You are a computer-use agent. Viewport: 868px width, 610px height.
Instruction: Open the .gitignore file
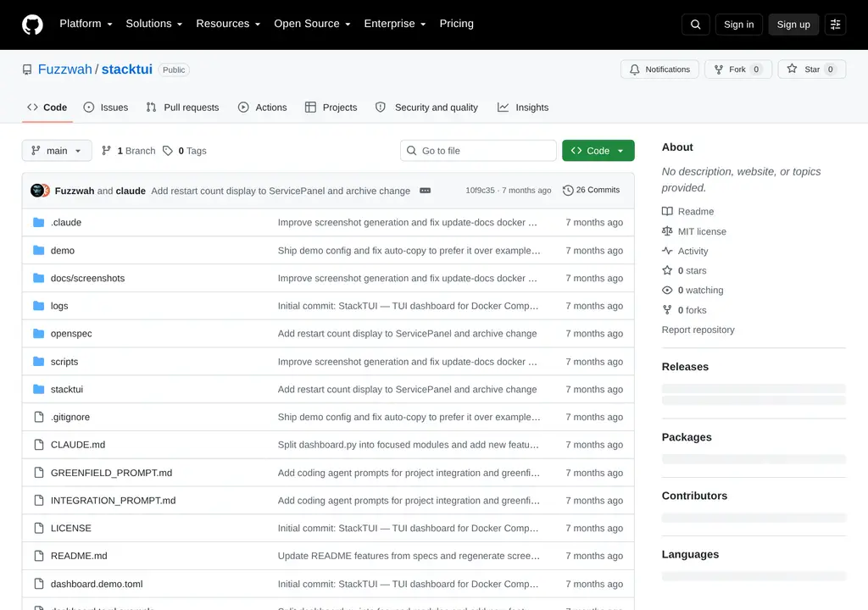coord(70,418)
